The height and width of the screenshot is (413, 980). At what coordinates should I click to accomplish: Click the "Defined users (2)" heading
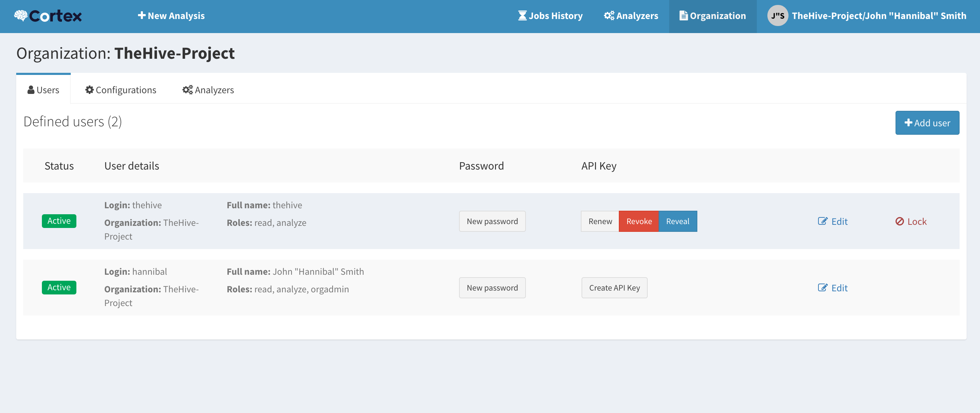[73, 122]
